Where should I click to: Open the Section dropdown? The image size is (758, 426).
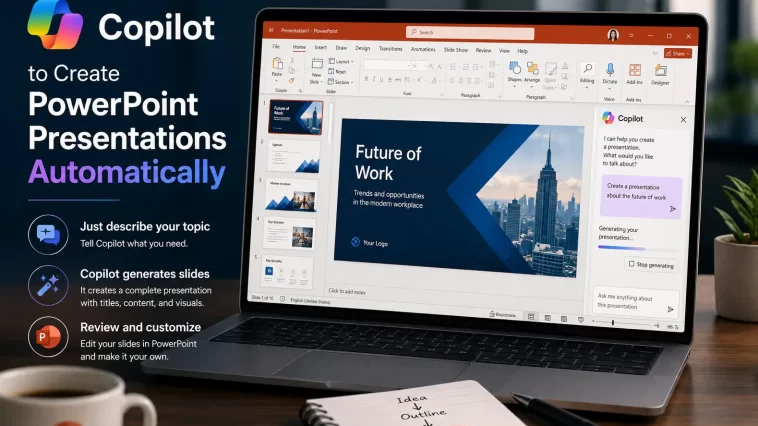[341, 82]
